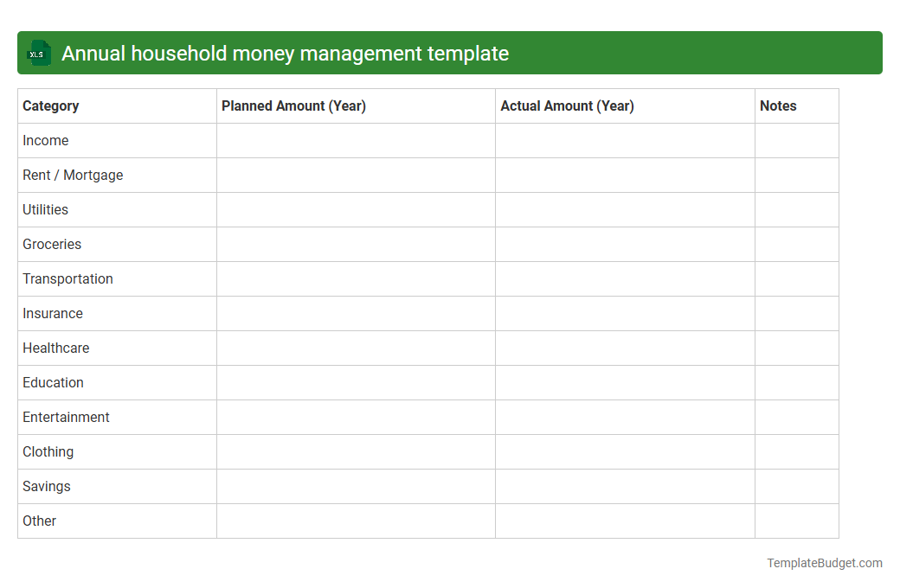Screen dimensions: 900x588
Task: Click the Transportation row label
Action: (x=67, y=278)
